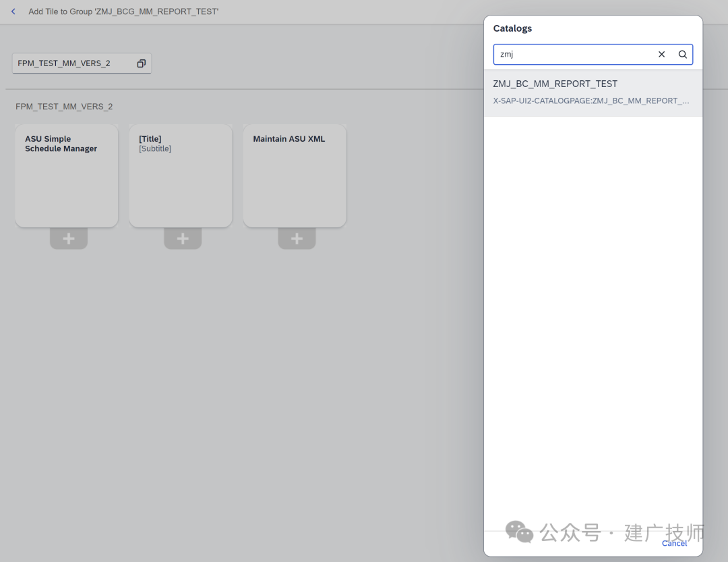Select the ASU Simple Schedule Manager tile
This screenshot has width=728, height=562.
pos(66,175)
